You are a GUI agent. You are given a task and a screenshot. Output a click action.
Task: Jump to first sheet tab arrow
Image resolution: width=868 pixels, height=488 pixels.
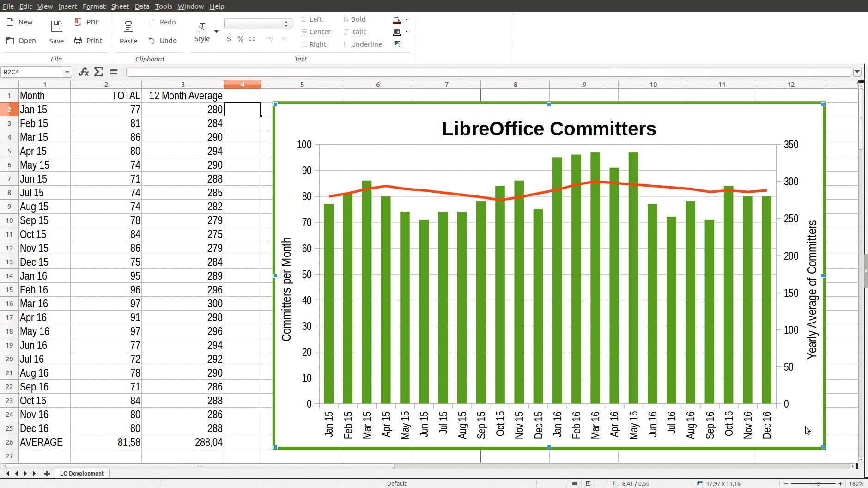pos(7,473)
